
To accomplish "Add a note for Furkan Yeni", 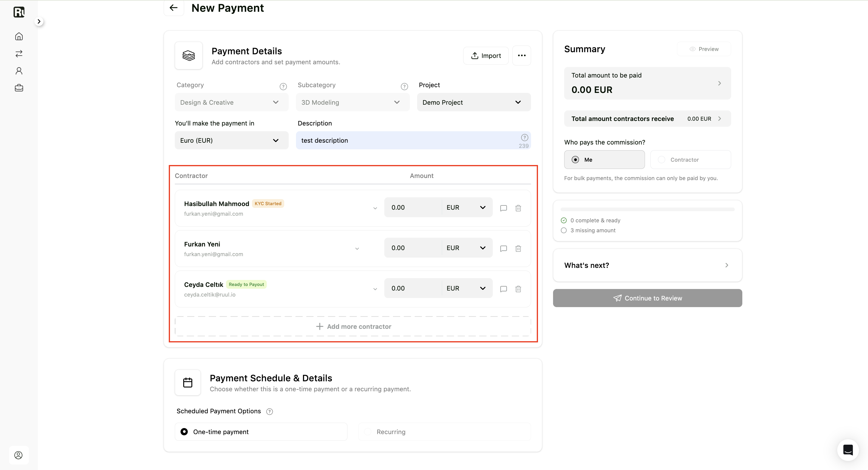I will (503, 249).
